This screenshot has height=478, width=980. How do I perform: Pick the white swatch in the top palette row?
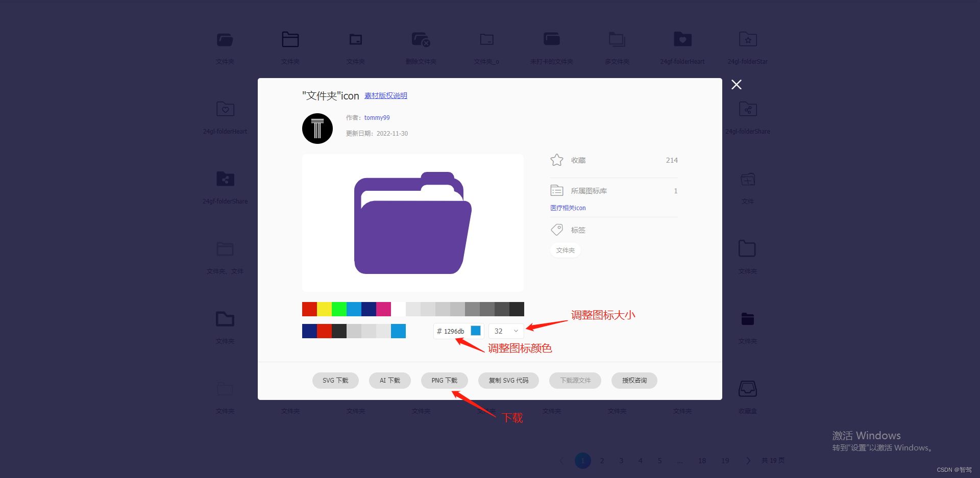pos(398,309)
